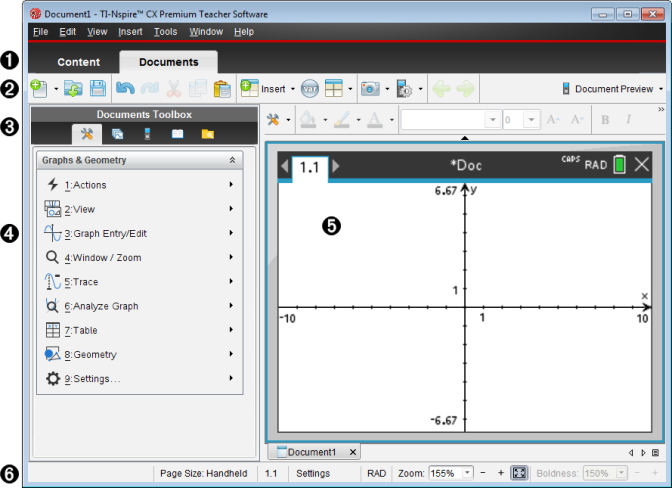
Task: Click the Variables (var) icon
Action: 309,89
